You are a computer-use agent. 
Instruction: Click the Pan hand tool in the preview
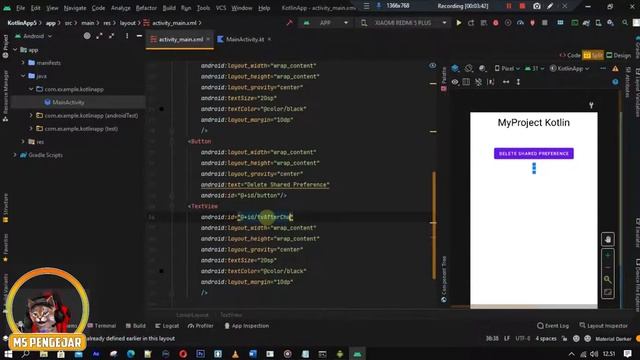coord(608,240)
